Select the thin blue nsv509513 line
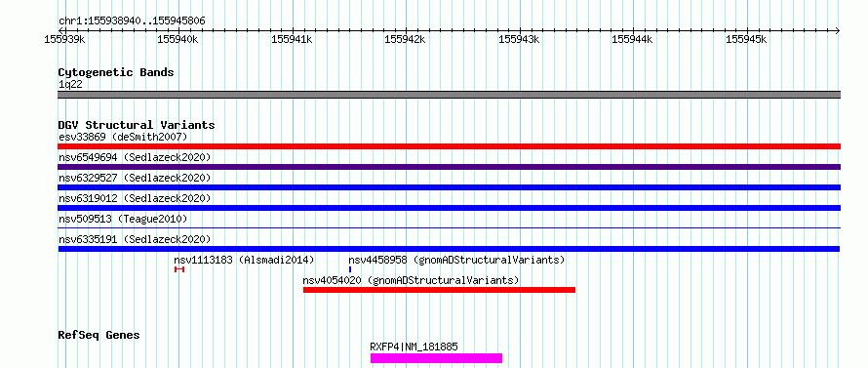Image resolution: width=868 pixels, height=368 pixels. tap(449, 227)
